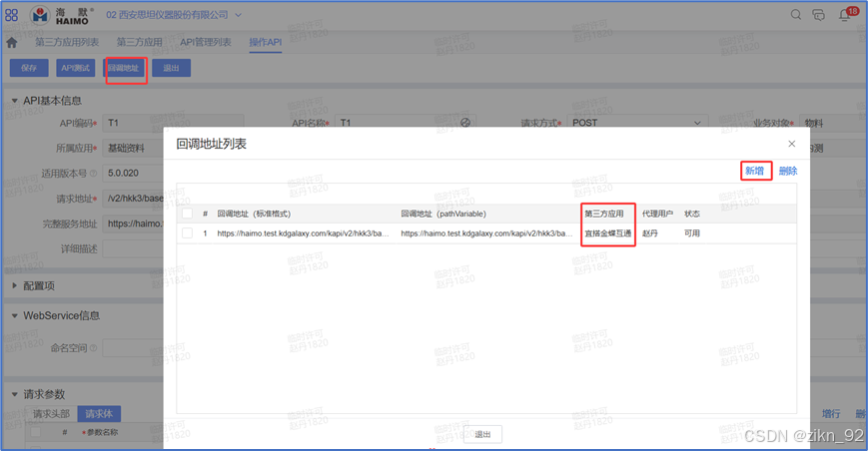Toggle the request parameters header checkbox

pyautogui.click(x=36, y=432)
